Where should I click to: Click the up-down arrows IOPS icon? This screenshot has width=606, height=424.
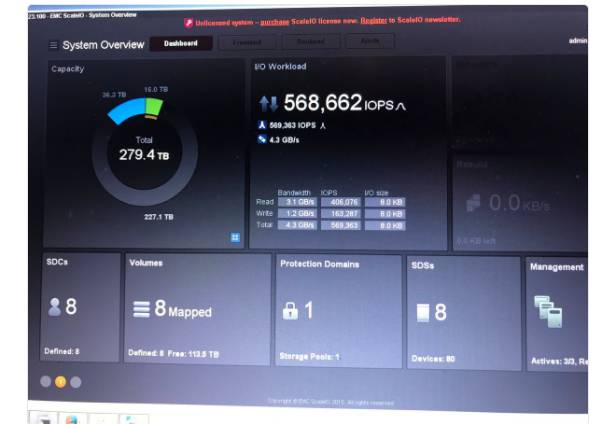click(x=269, y=104)
